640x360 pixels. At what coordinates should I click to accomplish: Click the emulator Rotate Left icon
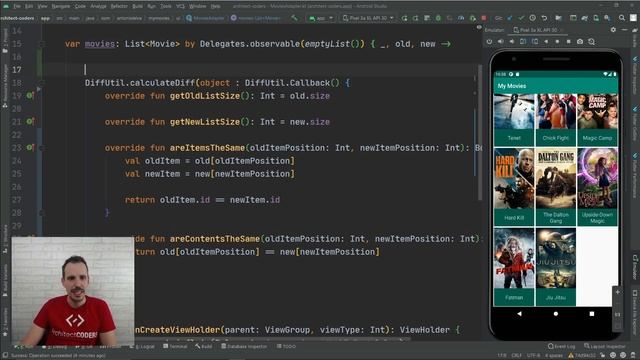(x=523, y=42)
